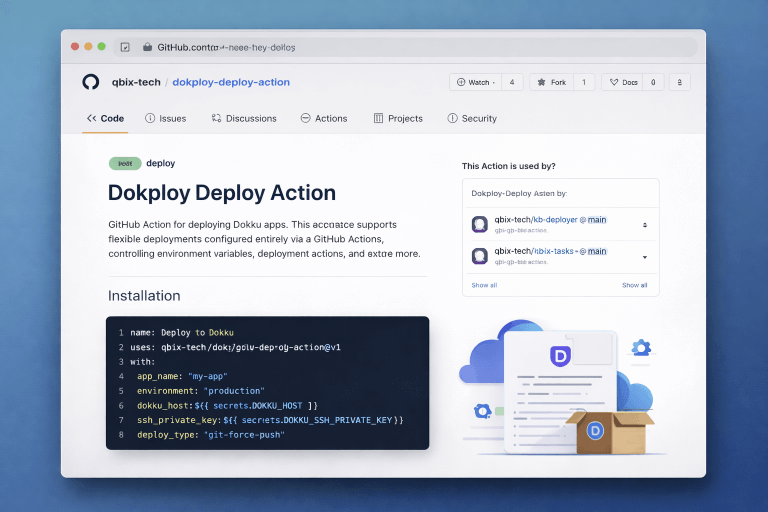Expand the Watch dropdown arrow

point(493,83)
